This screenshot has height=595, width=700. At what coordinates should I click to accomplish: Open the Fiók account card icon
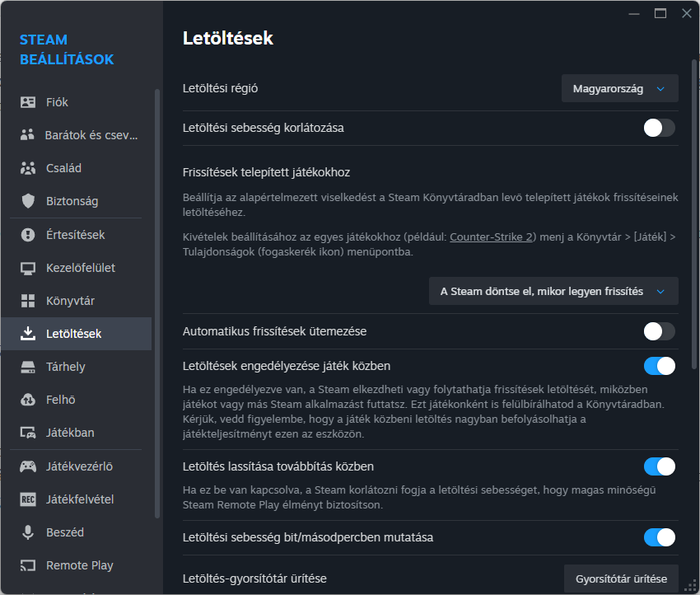[28, 102]
